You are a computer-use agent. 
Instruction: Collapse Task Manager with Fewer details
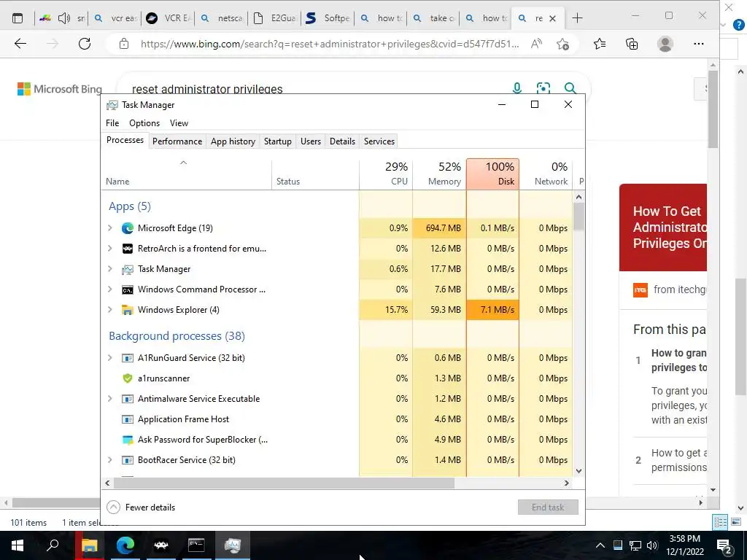click(x=141, y=507)
